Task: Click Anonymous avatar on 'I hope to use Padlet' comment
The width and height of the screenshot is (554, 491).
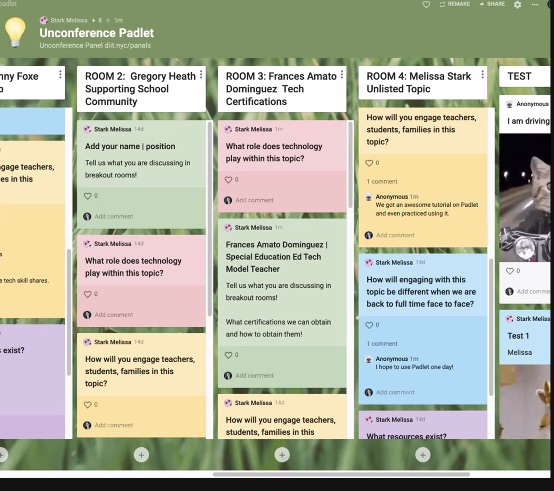Action: (x=369, y=360)
